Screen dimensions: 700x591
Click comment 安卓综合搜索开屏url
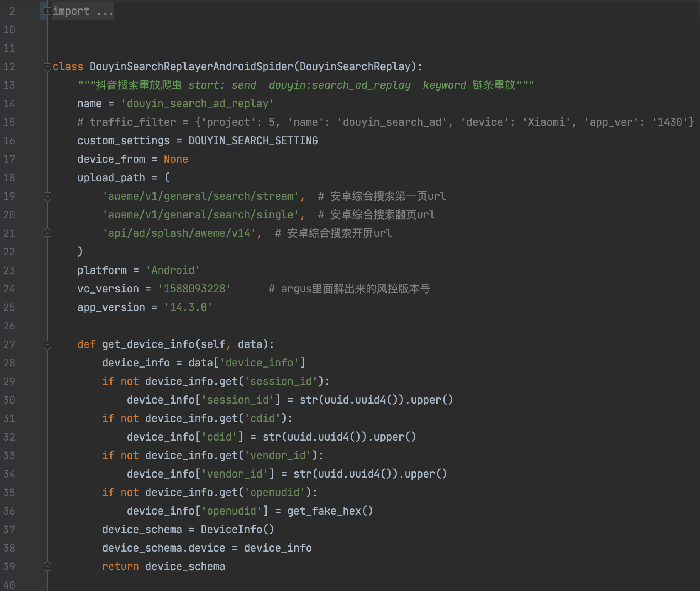[x=333, y=233]
